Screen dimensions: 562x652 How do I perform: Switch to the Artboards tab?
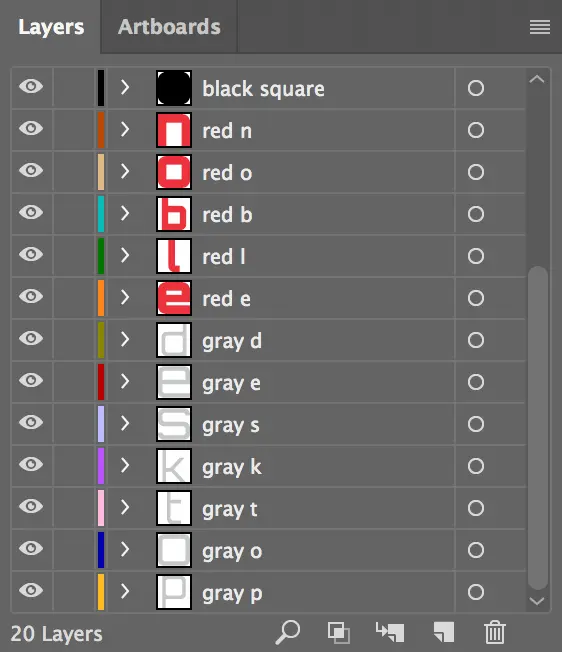[169, 27]
